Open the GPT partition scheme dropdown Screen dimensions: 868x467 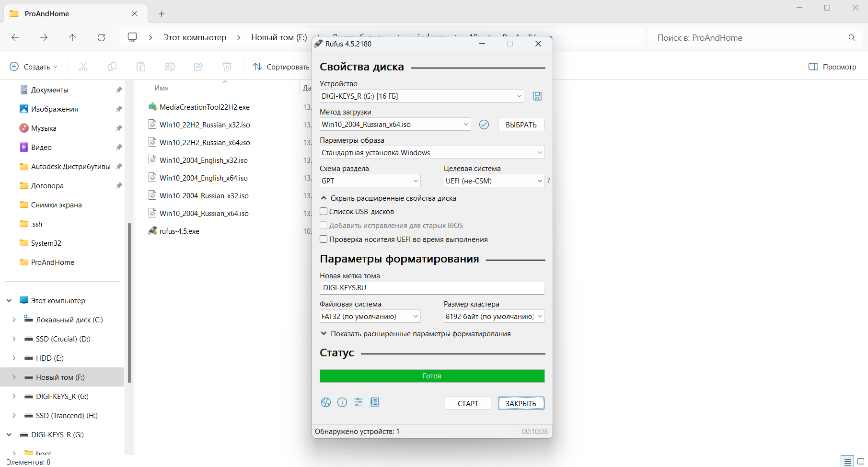point(370,181)
